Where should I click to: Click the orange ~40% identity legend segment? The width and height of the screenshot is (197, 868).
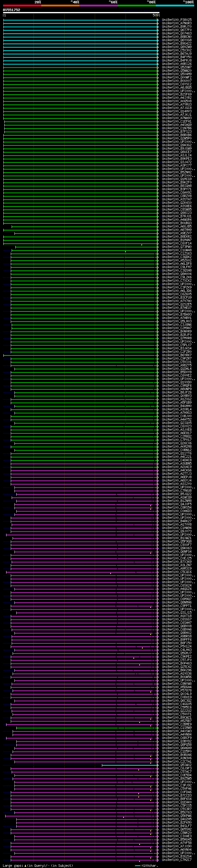(x=60, y=6)
